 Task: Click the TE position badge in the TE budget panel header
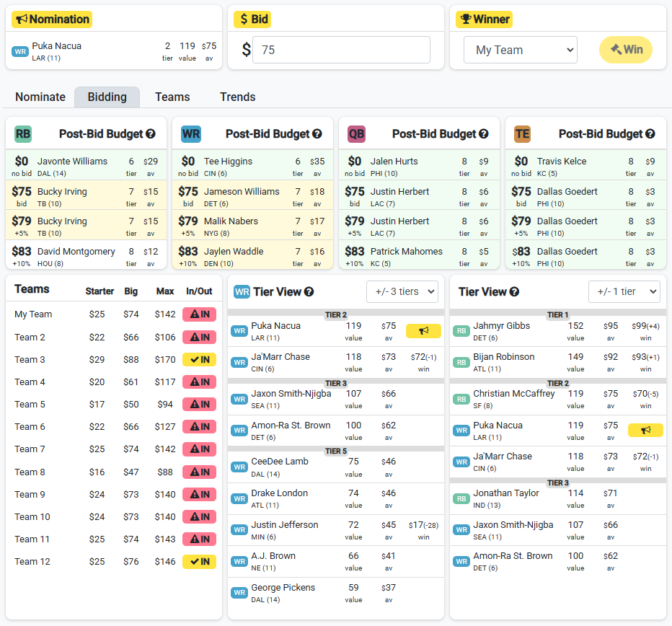point(523,133)
